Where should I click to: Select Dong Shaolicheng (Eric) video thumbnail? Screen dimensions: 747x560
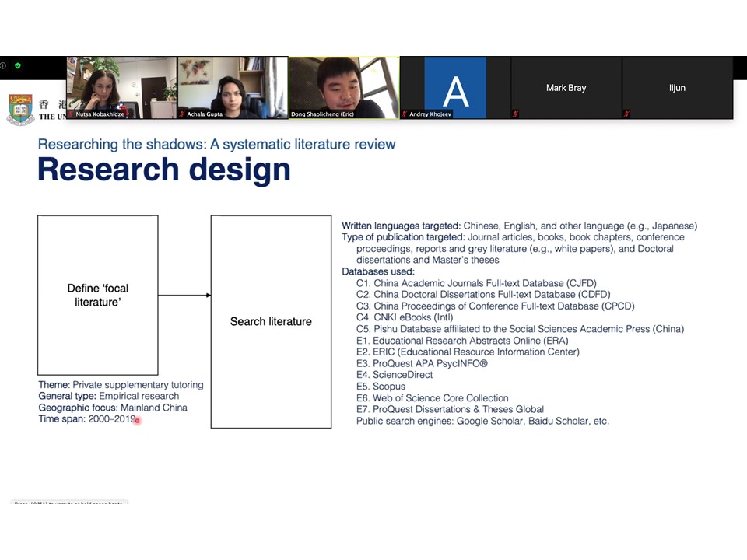[x=344, y=88]
